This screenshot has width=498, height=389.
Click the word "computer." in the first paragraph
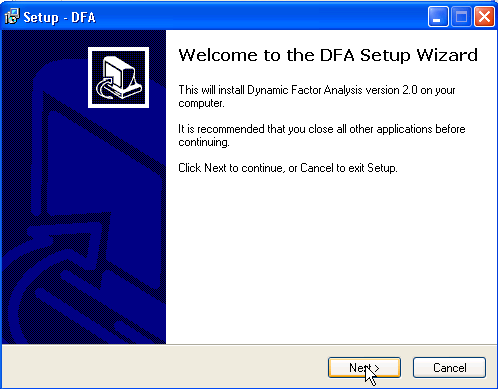(201, 103)
